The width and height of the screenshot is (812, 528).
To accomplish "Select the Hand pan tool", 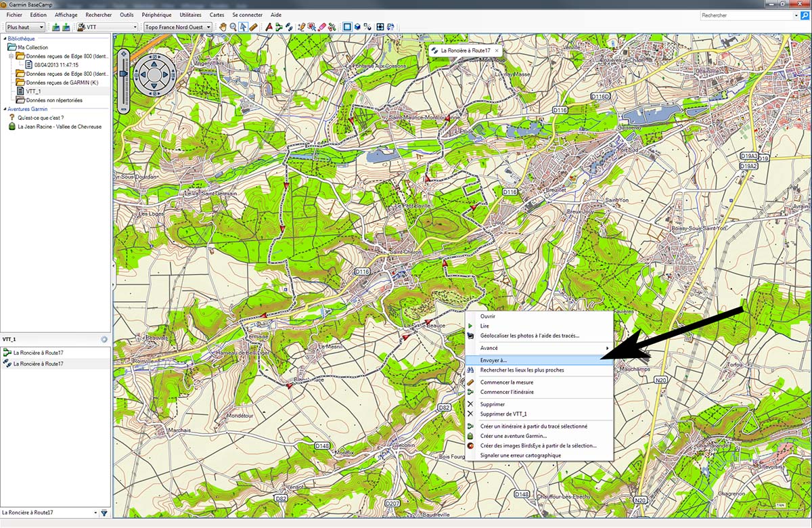I will tap(223, 27).
